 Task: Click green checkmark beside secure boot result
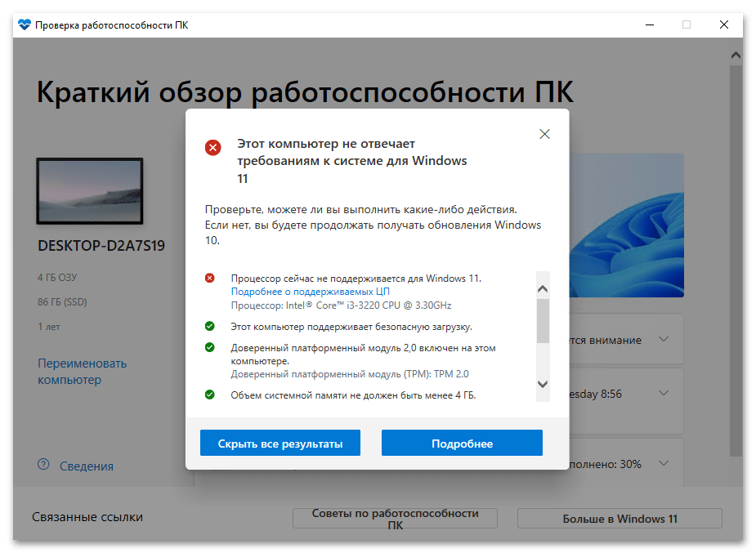coord(210,326)
